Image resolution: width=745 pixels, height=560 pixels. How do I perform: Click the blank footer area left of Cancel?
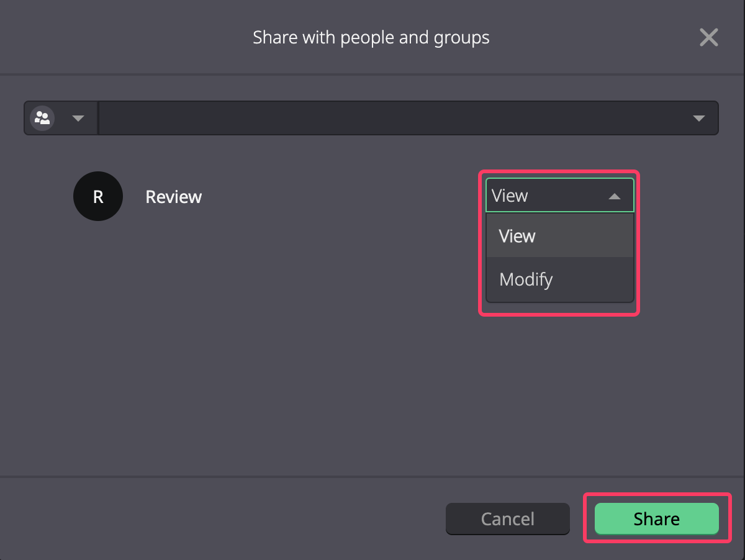(223, 519)
